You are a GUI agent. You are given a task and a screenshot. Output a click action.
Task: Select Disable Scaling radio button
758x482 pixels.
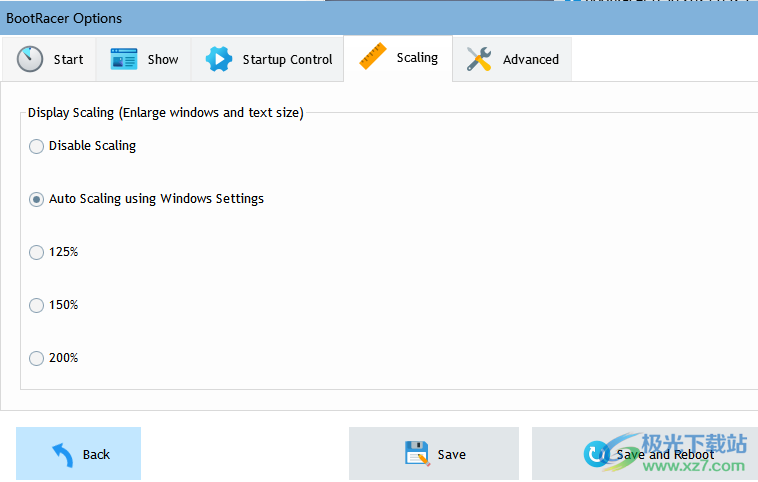36,146
